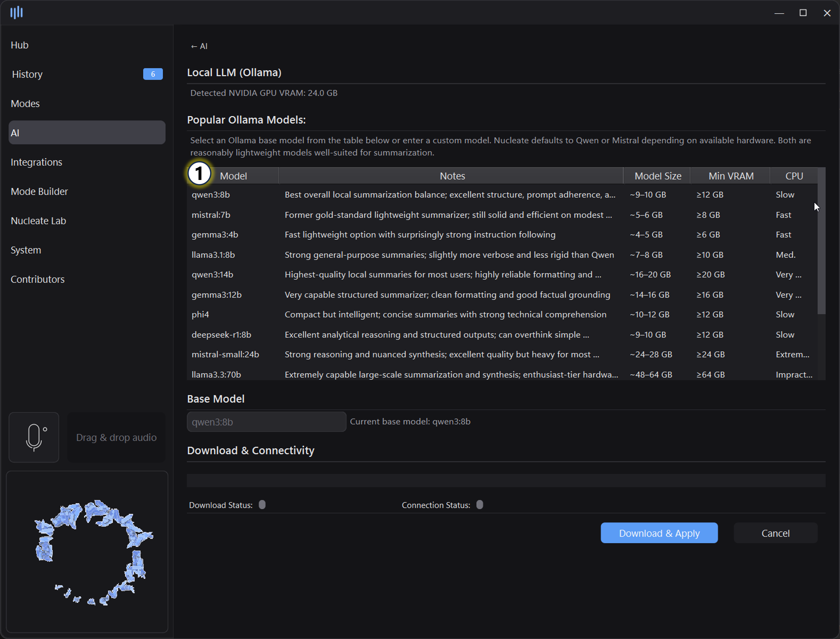Open the Hub section
The image size is (840, 639).
[x=87, y=45]
